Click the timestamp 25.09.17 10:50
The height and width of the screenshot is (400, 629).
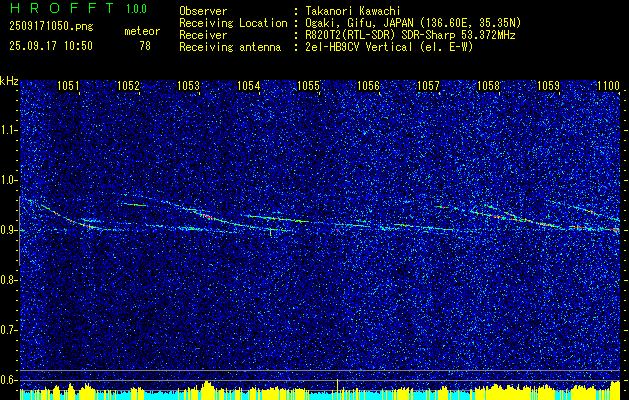tap(51, 46)
